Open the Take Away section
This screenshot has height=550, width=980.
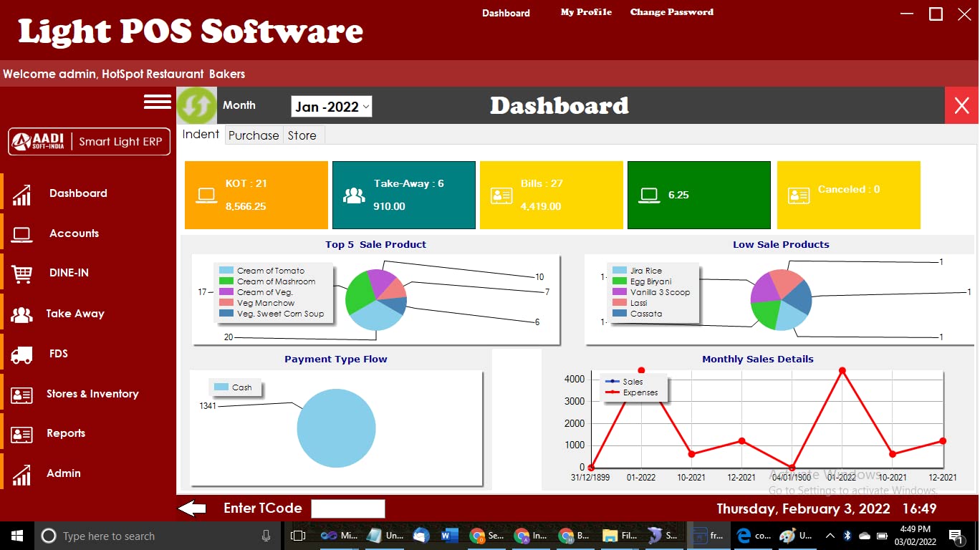point(75,314)
